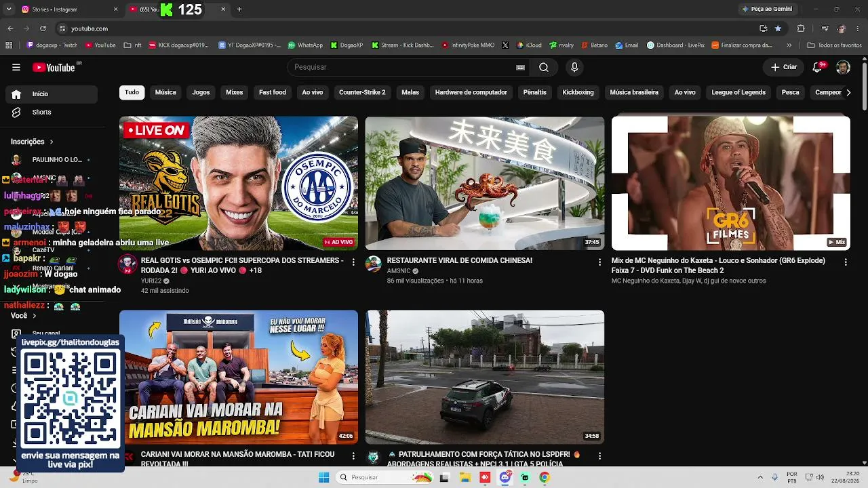Open the account avatar menu on YouTube
This screenshot has width=868, height=488.
tap(843, 67)
